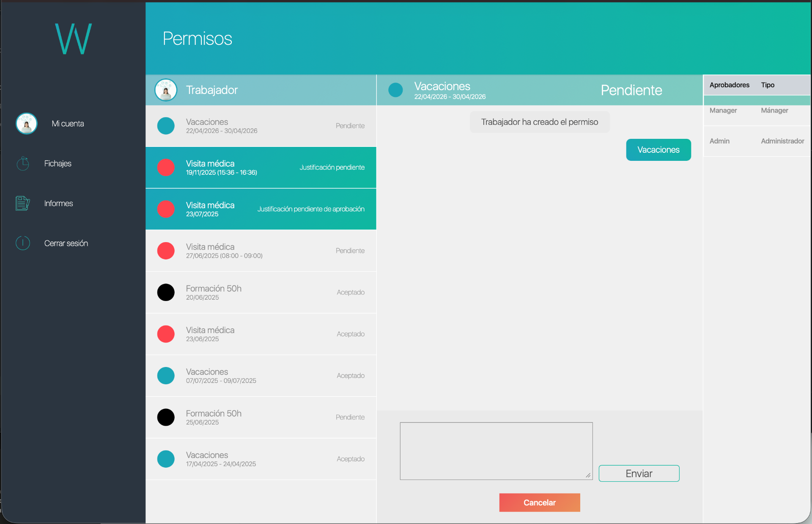The height and width of the screenshot is (524, 812).
Task: Click the Pendiente status of Formación 50h 25/06/2025
Action: [x=350, y=417]
